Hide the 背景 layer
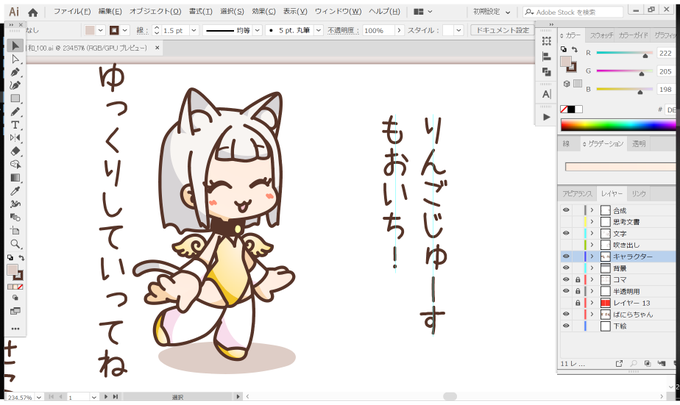Image resolution: width=680 pixels, height=405 pixels. click(566, 268)
